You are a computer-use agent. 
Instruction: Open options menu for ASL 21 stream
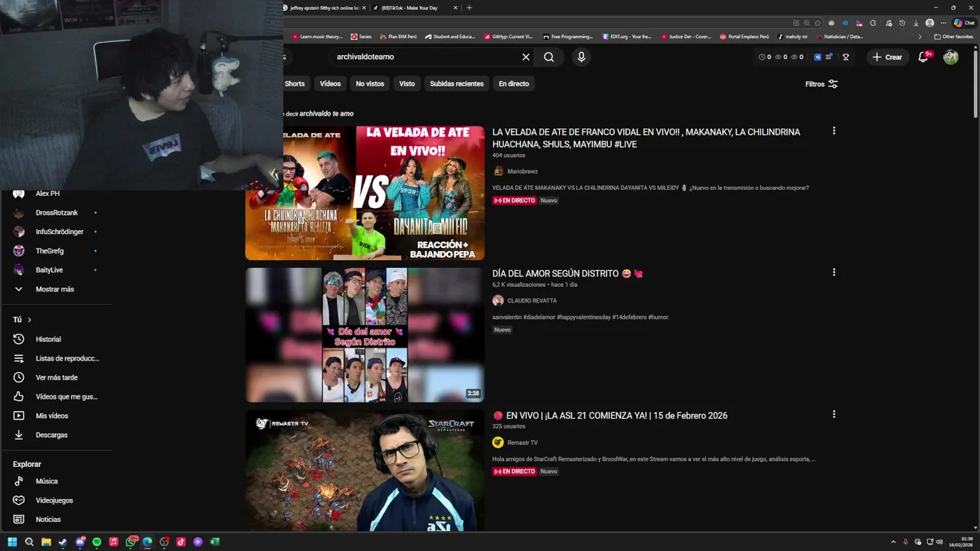[834, 414]
